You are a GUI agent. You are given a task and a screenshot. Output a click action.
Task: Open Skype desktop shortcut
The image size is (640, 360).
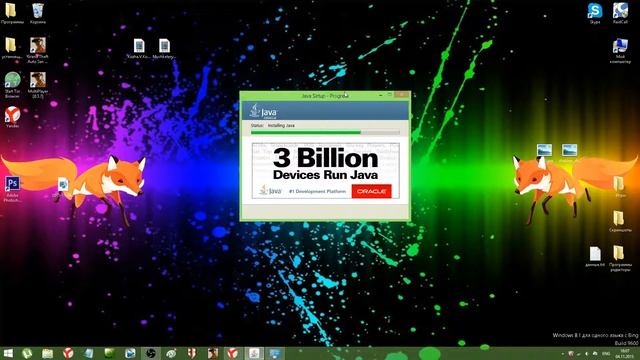[595, 12]
